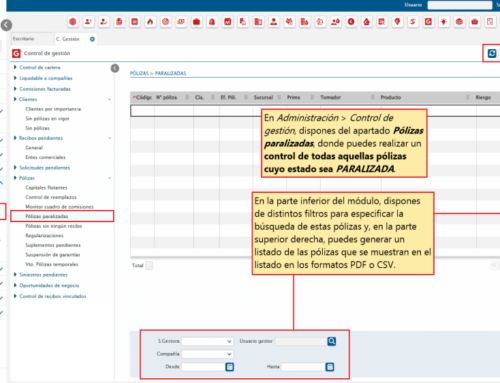Click the banknotes icon in the toolbar

point(181,22)
